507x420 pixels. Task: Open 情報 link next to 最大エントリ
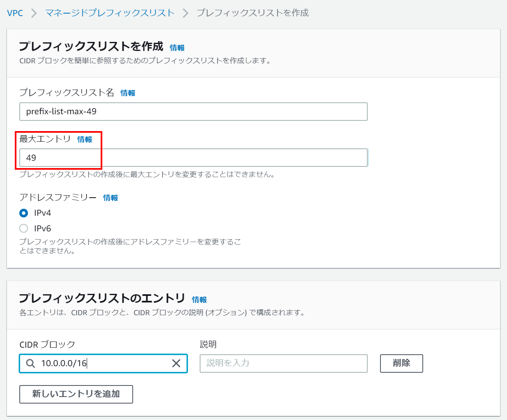(x=85, y=140)
